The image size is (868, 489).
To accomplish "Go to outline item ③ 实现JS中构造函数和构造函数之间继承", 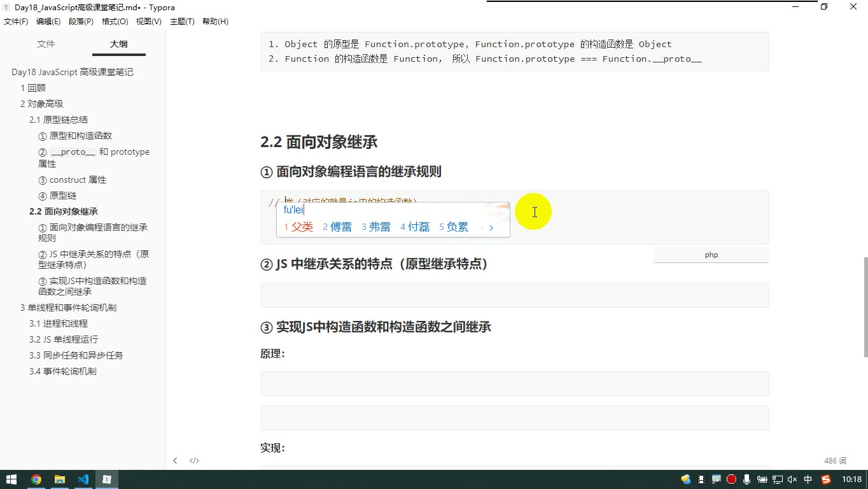I will pos(92,286).
